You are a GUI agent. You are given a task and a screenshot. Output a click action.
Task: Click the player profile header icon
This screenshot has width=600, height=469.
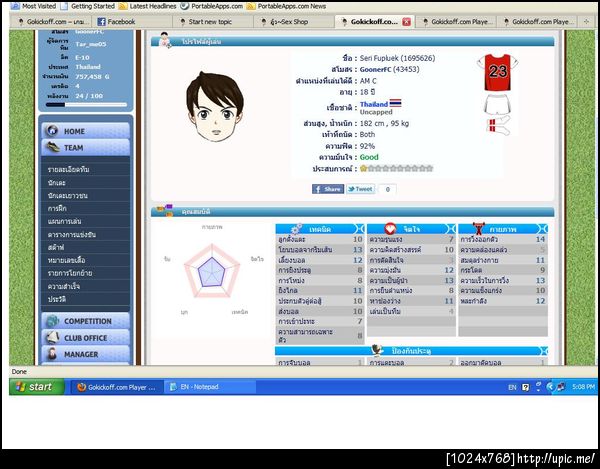click(165, 40)
